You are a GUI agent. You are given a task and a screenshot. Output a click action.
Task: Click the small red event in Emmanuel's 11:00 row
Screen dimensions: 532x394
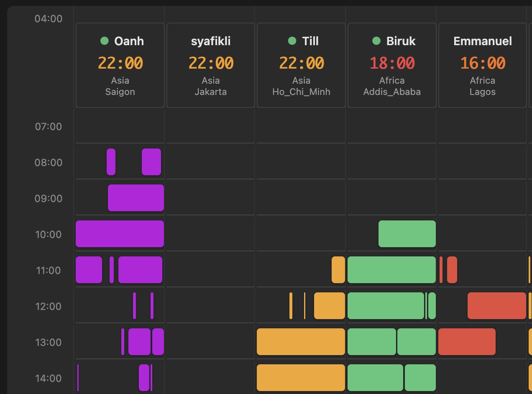coord(453,270)
